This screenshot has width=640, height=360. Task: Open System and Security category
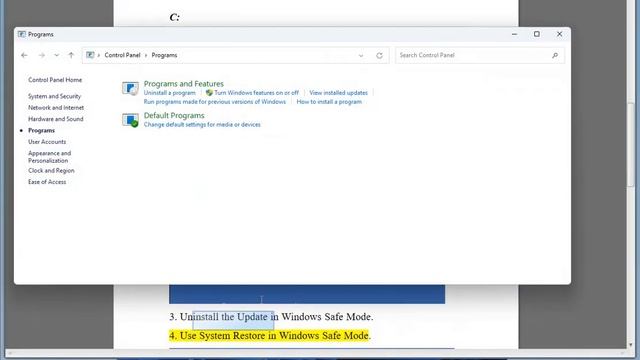(x=54, y=96)
